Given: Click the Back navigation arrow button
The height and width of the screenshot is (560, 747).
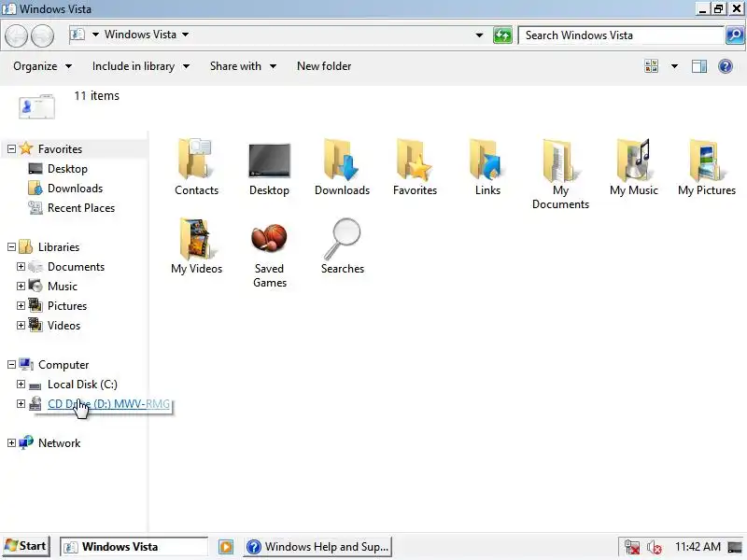Looking at the screenshot, I should (x=16, y=35).
